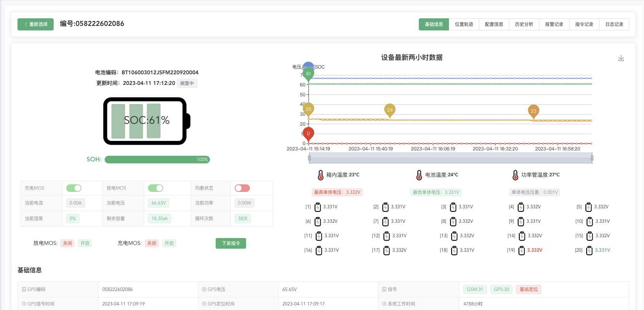Go back with 重新选择 button
644x310 pixels.
pos(35,24)
